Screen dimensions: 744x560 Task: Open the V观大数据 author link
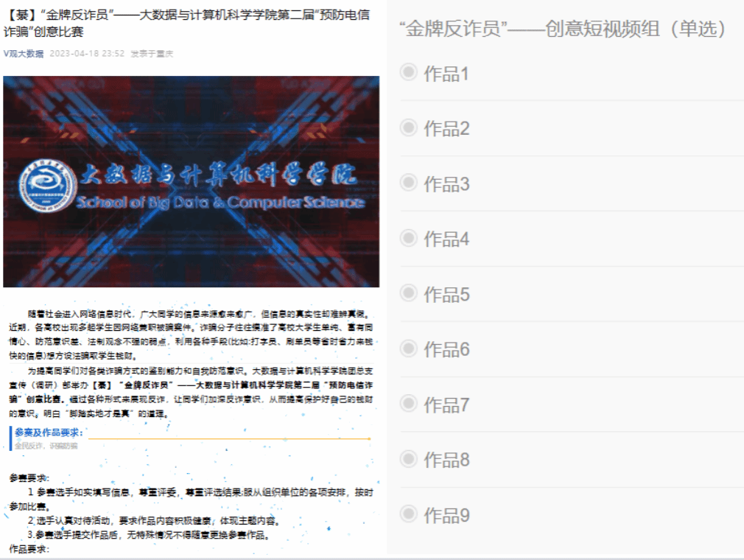24,54
